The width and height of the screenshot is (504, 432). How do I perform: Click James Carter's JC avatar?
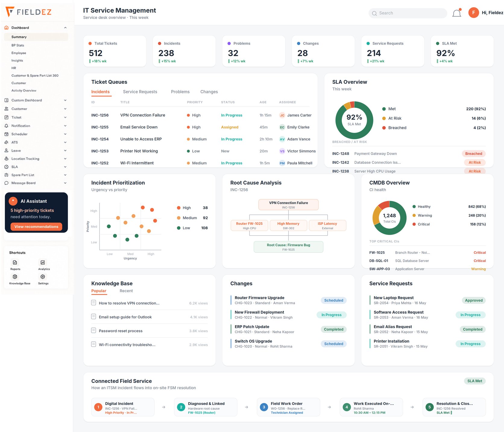[282, 115]
